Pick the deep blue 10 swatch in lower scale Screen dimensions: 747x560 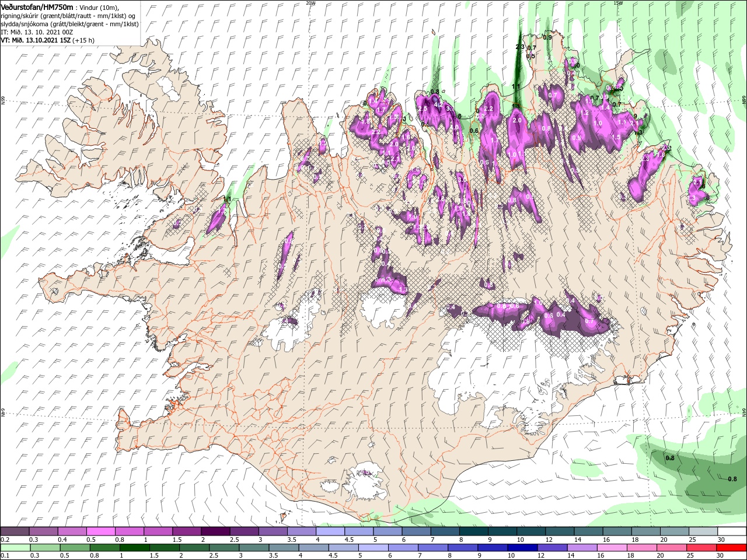(x=522, y=548)
